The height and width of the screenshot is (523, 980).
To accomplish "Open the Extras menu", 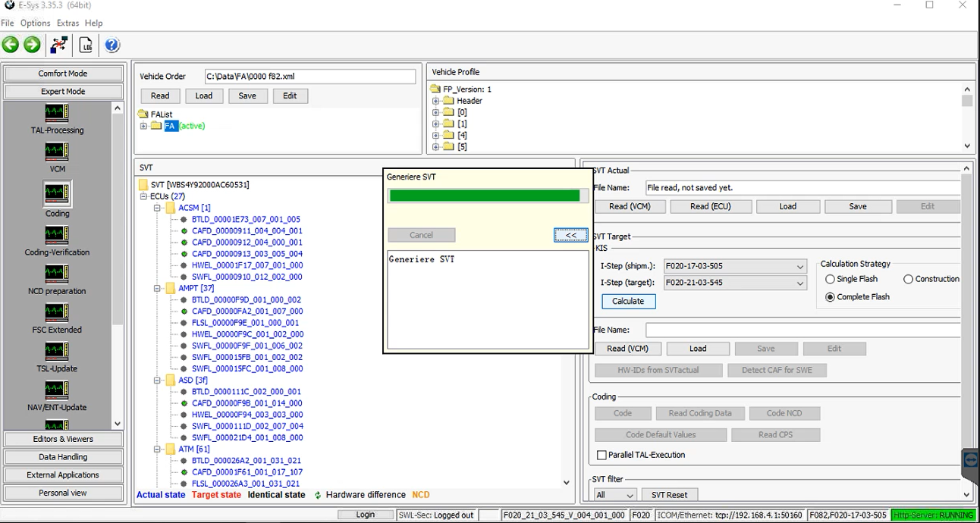I will tap(68, 23).
